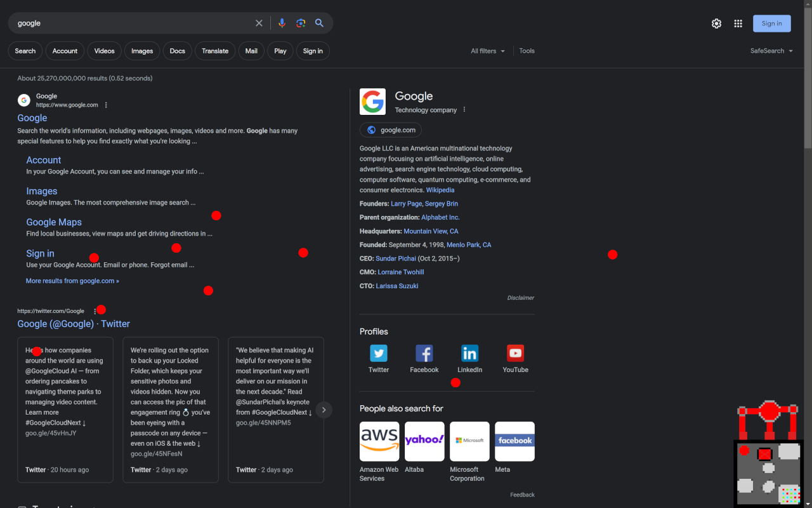Open the Facebook profile icon

(424, 353)
